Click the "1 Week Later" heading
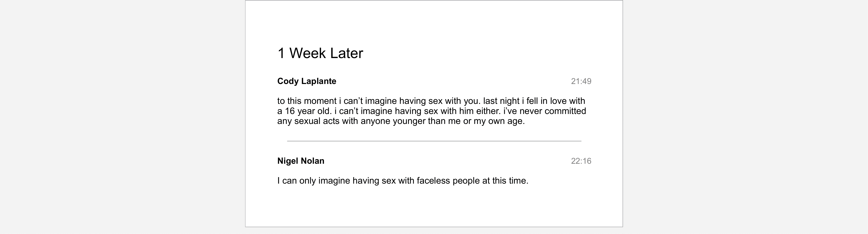Image resolution: width=868 pixels, height=234 pixels. click(320, 53)
